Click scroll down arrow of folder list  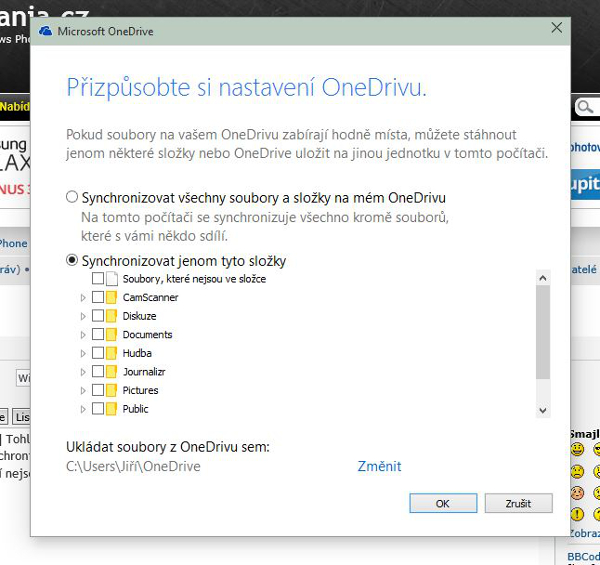tap(543, 410)
